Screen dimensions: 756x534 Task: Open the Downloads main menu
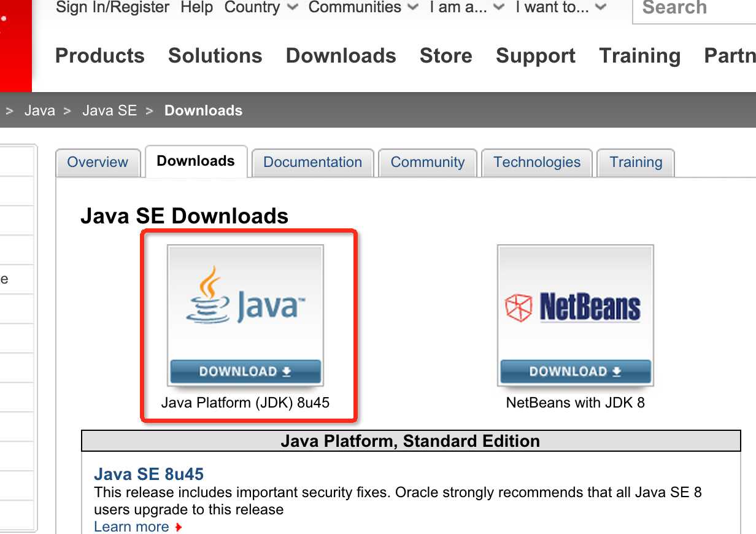tap(341, 56)
